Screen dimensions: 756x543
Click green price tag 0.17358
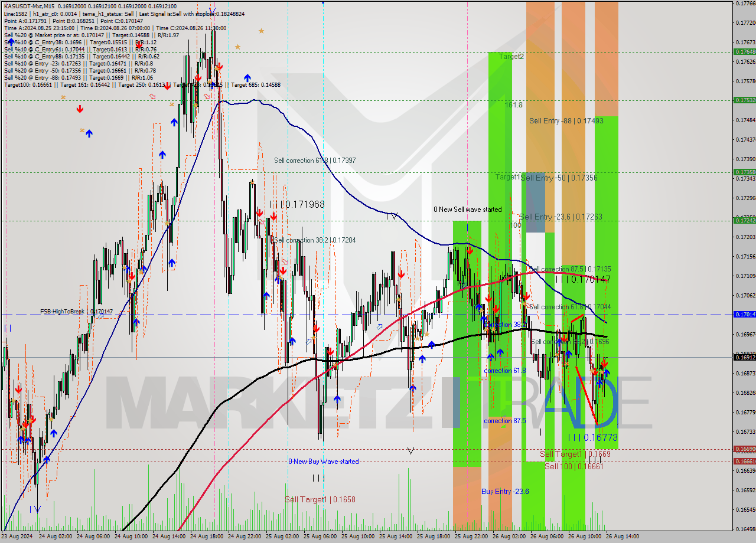point(744,172)
